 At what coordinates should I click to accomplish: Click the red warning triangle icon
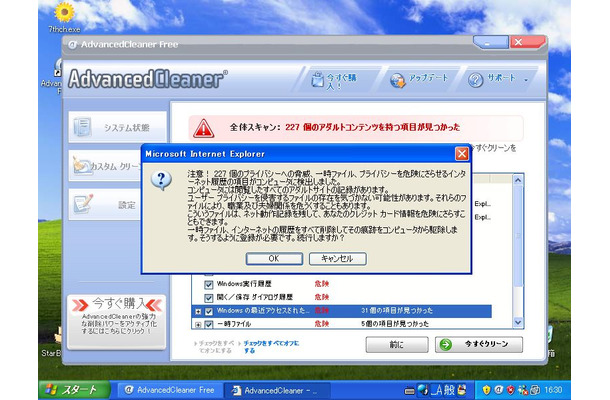[204, 128]
